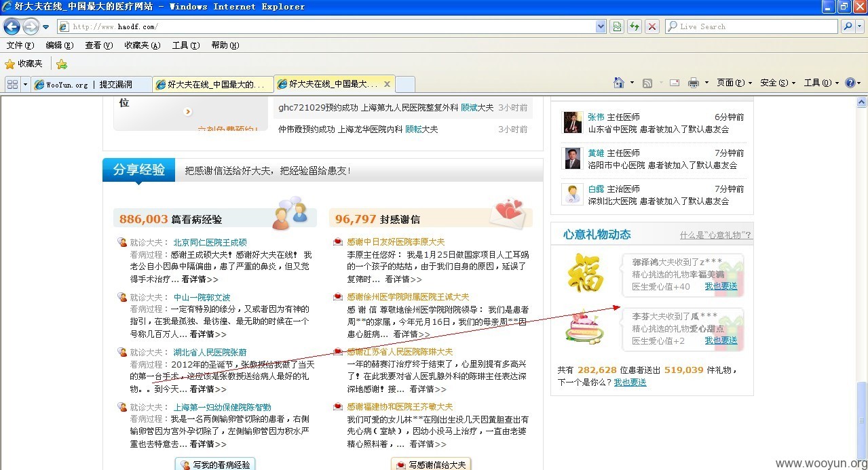Open the 查看(V) menu

coord(99,45)
